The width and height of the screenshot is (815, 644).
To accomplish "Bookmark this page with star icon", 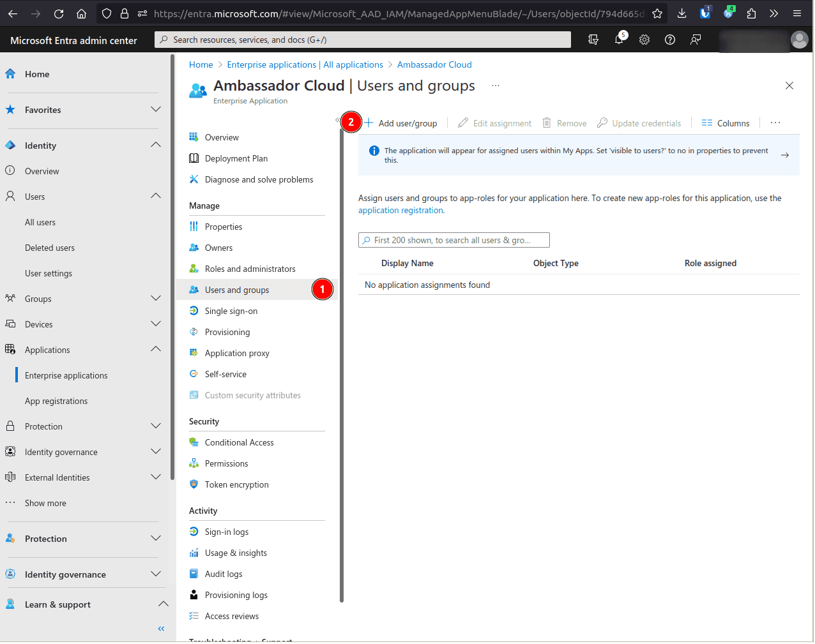I will [x=657, y=13].
